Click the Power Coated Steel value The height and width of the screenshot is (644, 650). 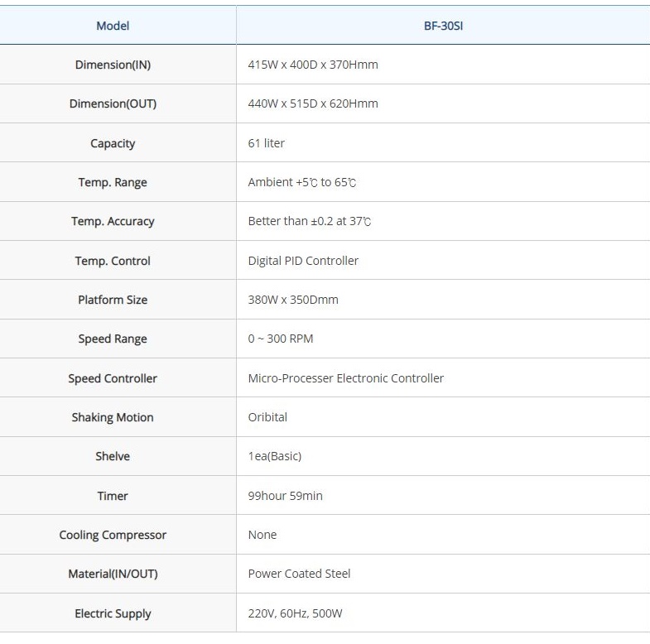tap(300, 574)
